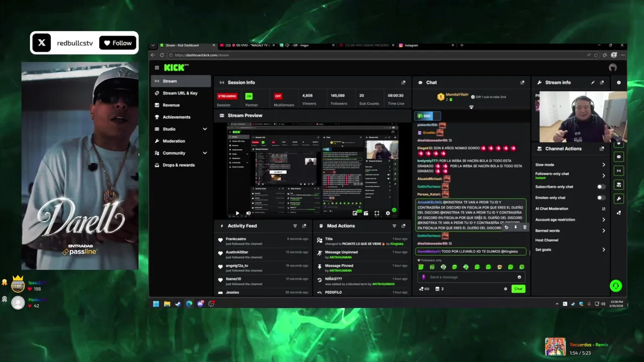
Task: Open Steam from taskbar
Action: click(178, 304)
